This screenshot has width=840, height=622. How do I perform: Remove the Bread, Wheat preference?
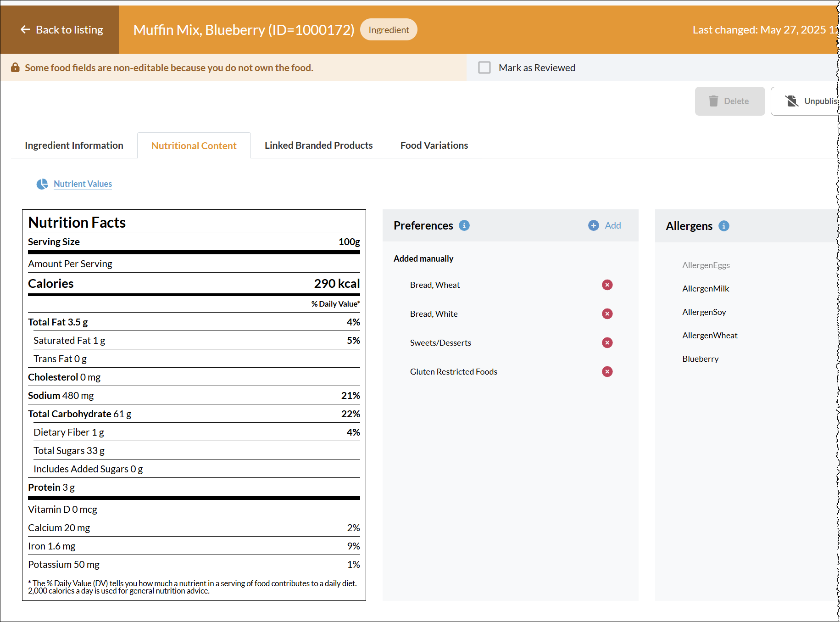click(x=607, y=285)
